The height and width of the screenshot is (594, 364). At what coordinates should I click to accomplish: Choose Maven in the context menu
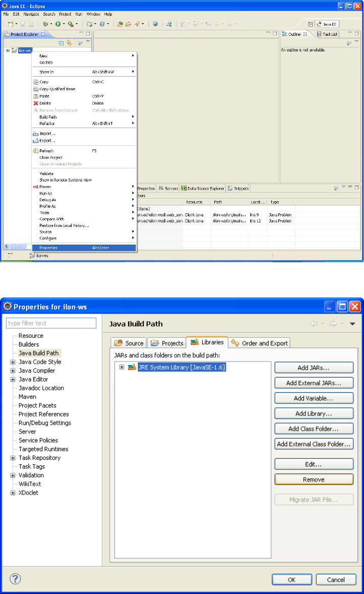tap(84, 187)
